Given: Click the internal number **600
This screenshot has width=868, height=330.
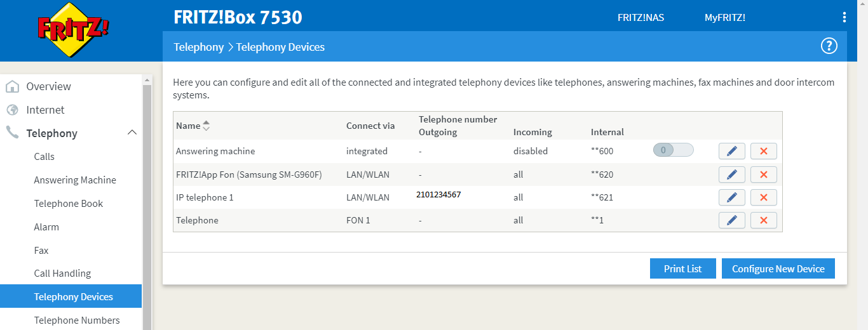Looking at the screenshot, I should [x=602, y=151].
